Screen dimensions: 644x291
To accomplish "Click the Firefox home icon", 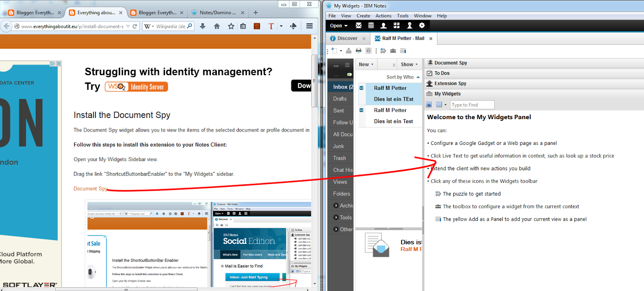I will click(217, 26).
